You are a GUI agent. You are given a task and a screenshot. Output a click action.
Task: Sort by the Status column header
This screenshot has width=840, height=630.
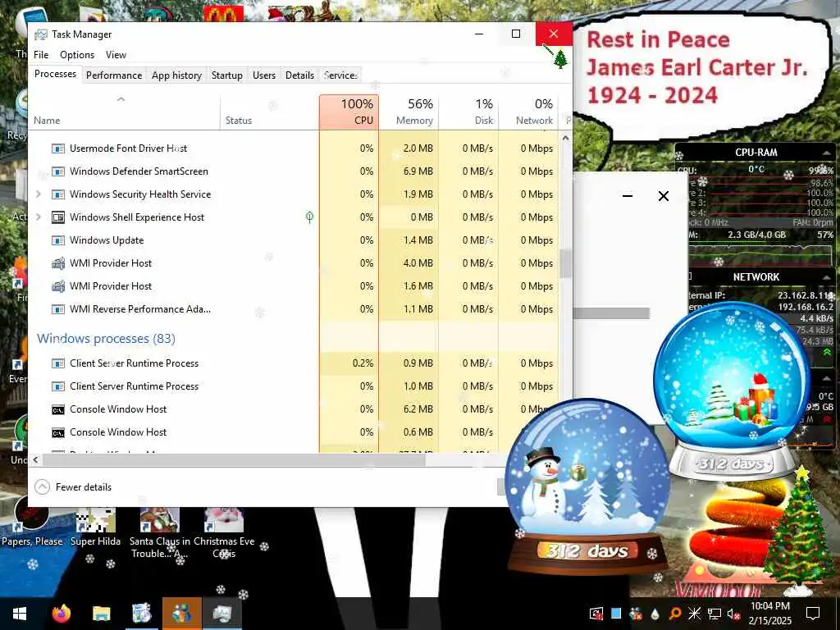coord(269,112)
